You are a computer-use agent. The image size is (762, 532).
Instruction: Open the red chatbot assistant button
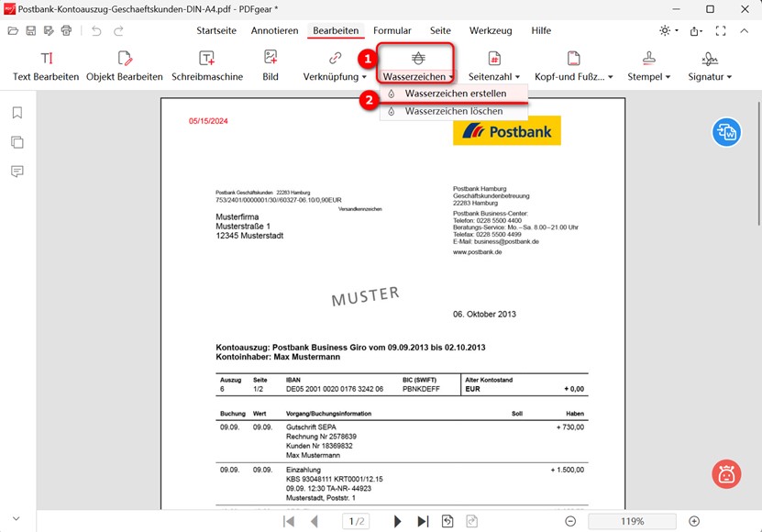pos(726,473)
